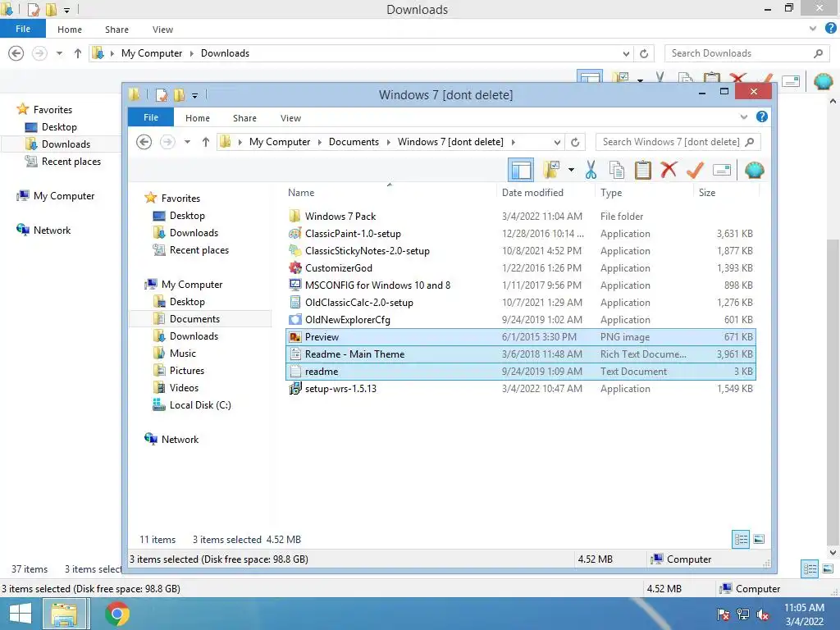Viewport: 840px width, 630px height.
Task: Open Recent places in Downloads window sidebar
Action: coord(71,162)
